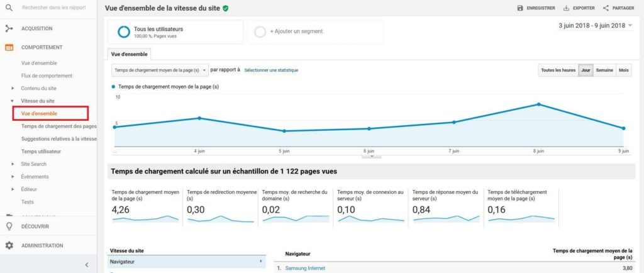Open Temps de chargement moyen metric dropdown
Viewport: 644px width, 273px height.
(x=160, y=70)
